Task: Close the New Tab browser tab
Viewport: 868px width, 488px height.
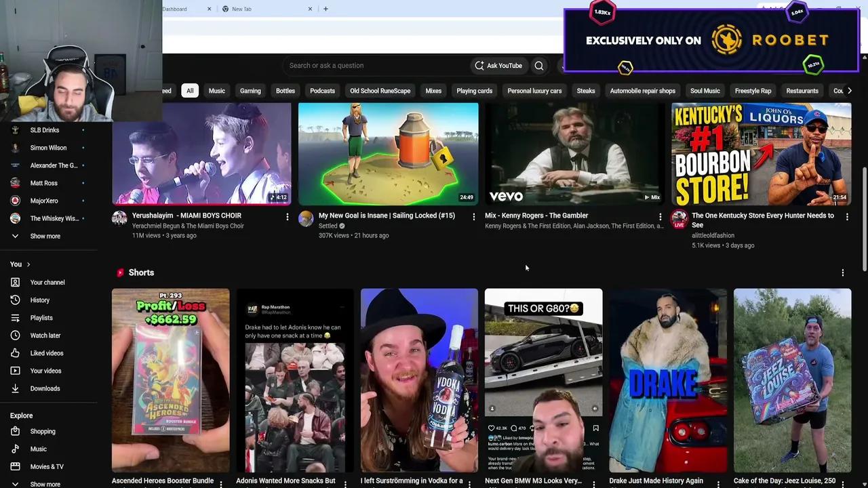Action: click(311, 9)
